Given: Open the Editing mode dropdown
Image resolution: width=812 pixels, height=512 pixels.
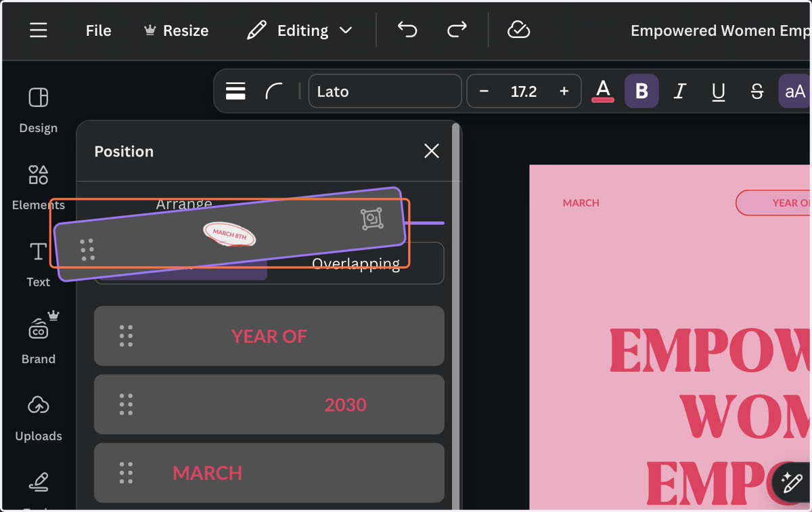Looking at the screenshot, I should click(300, 30).
